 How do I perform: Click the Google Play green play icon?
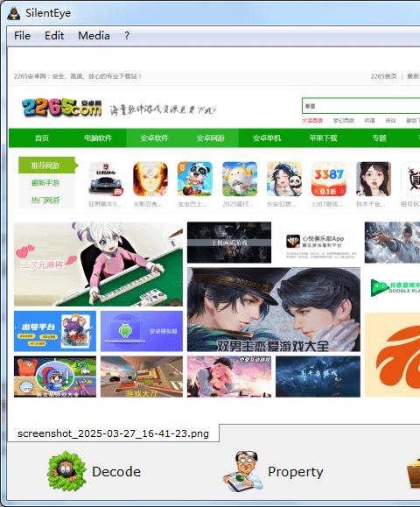pyautogui.click(x=379, y=287)
